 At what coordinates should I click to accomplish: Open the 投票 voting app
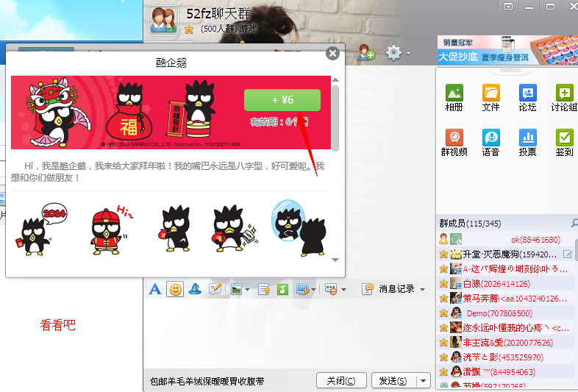527,143
